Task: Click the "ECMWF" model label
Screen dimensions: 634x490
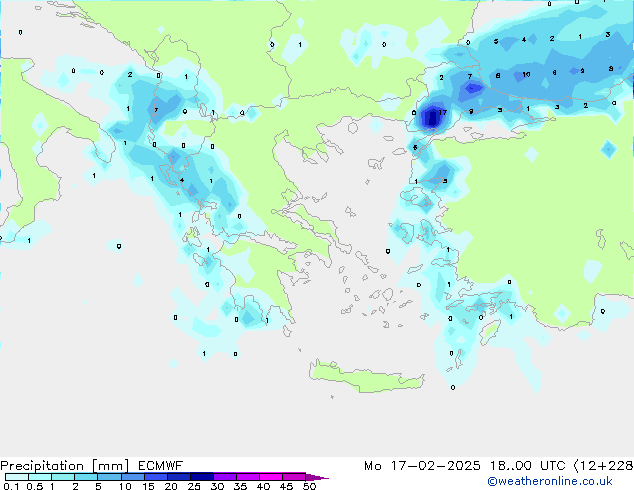Action: point(161,466)
